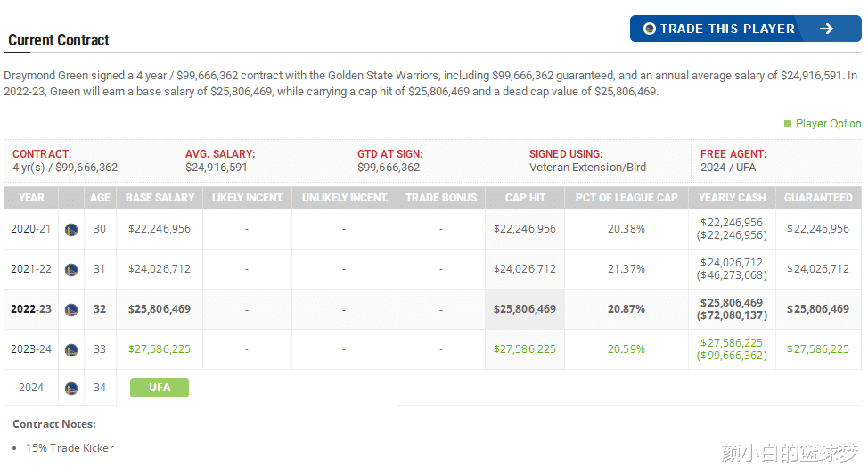Viewport: 868px width, 475px height.
Task: Click the 2024 year cell
Action: point(31,388)
